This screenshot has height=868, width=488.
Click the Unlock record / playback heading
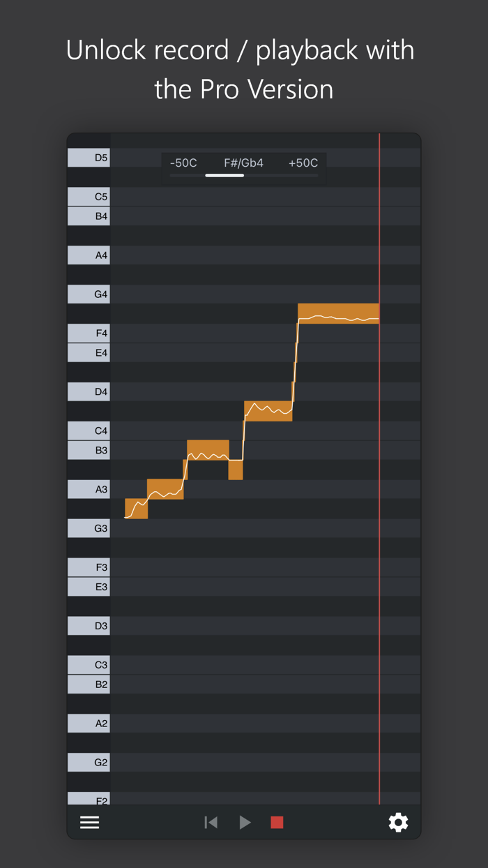point(241,50)
